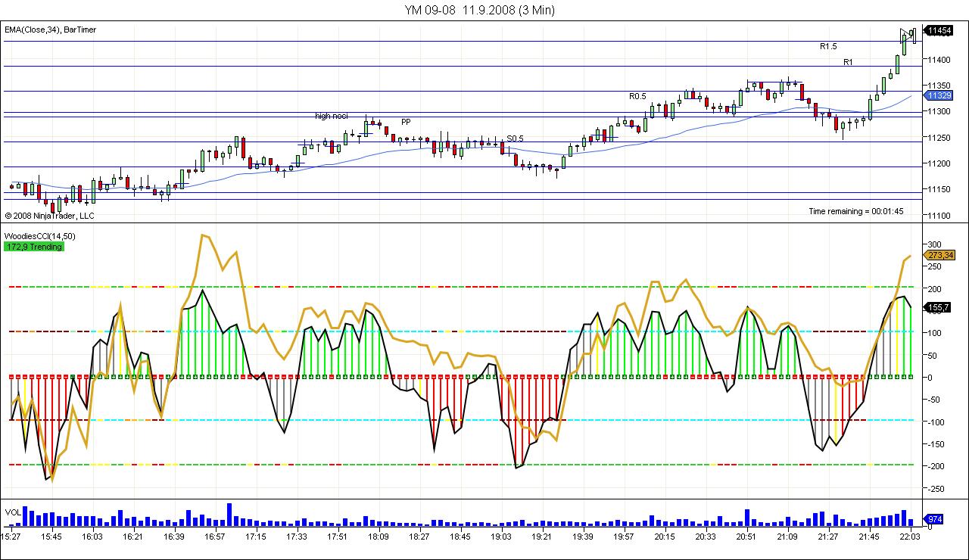Click the green 172,9 Trending badge
The height and width of the screenshot is (560, 969).
pos(34,247)
